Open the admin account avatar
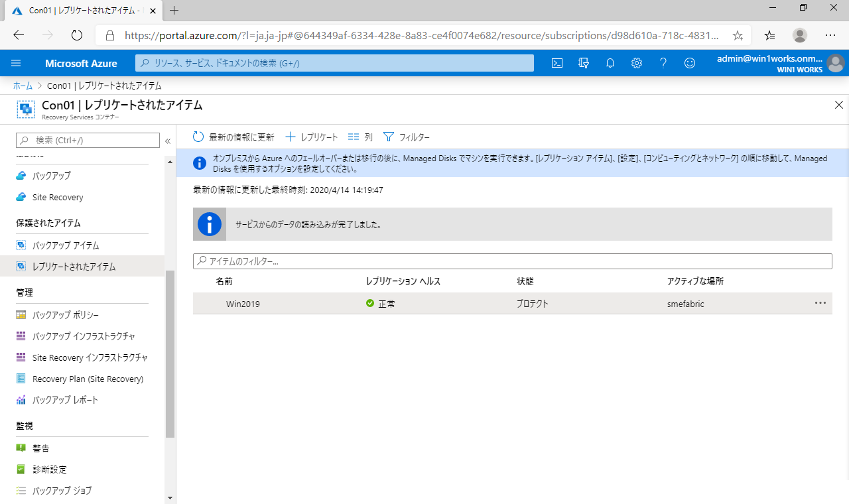The height and width of the screenshot is (504, 849). (835, 64)
